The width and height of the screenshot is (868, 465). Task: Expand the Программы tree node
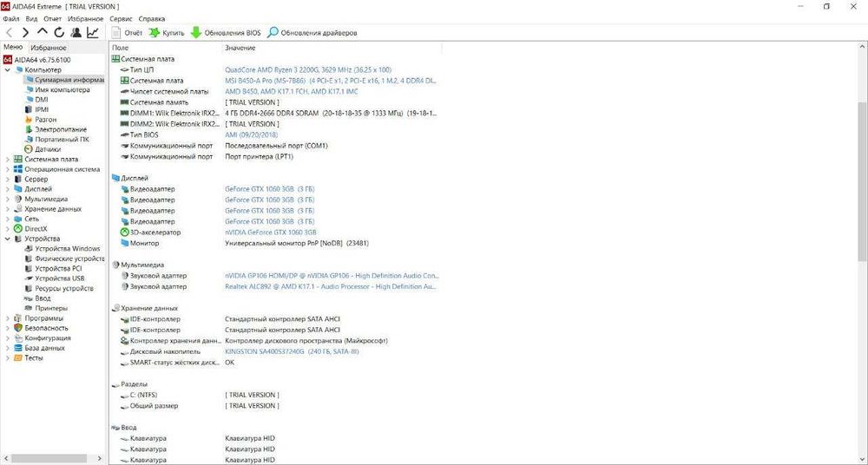pyautogui.click(x=7, y=318)
